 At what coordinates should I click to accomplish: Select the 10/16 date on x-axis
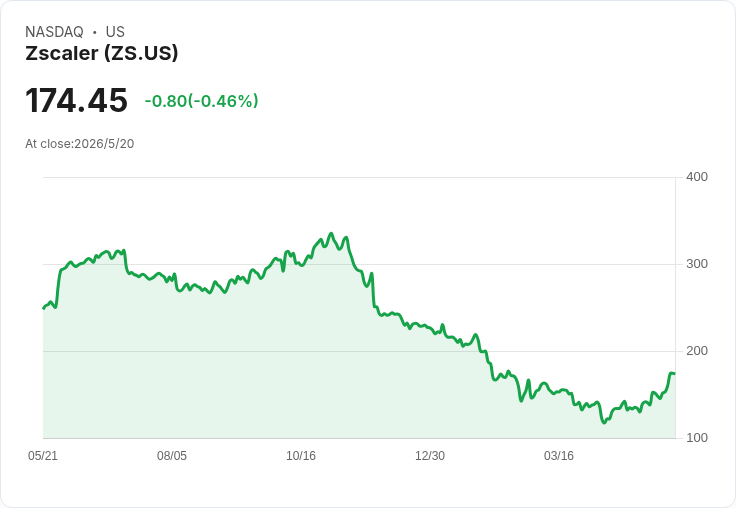tap(301, 455)
